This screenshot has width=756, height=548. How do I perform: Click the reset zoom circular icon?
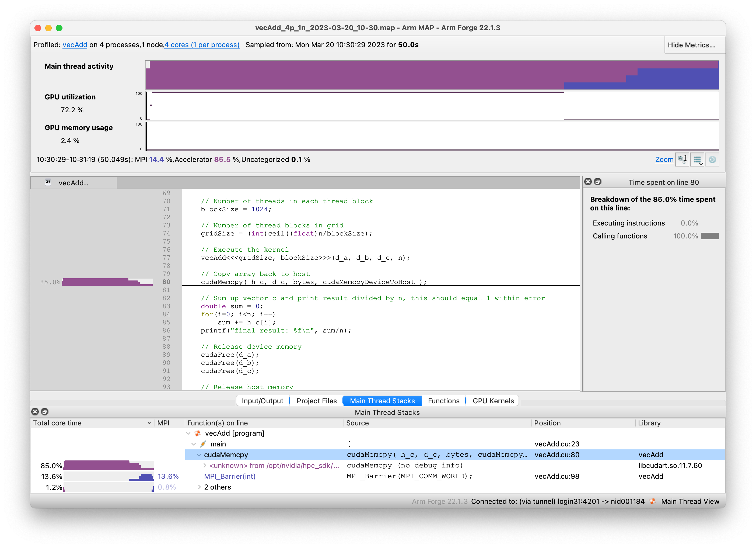pos(713,159)
